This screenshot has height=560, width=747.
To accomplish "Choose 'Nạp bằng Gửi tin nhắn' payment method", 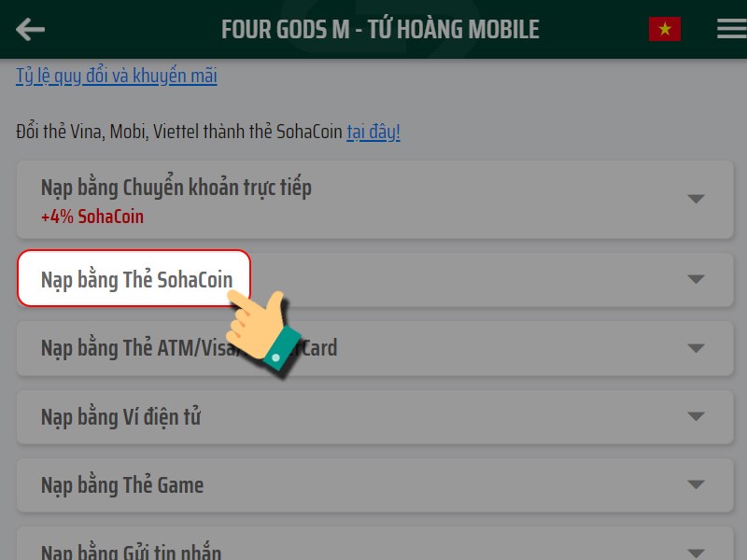I will pyautogui.click(x=132, y=552).
